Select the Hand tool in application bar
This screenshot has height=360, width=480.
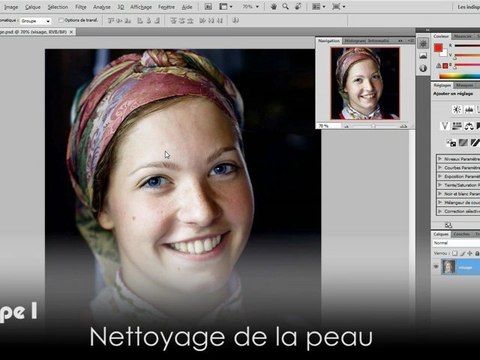[274, 6]
